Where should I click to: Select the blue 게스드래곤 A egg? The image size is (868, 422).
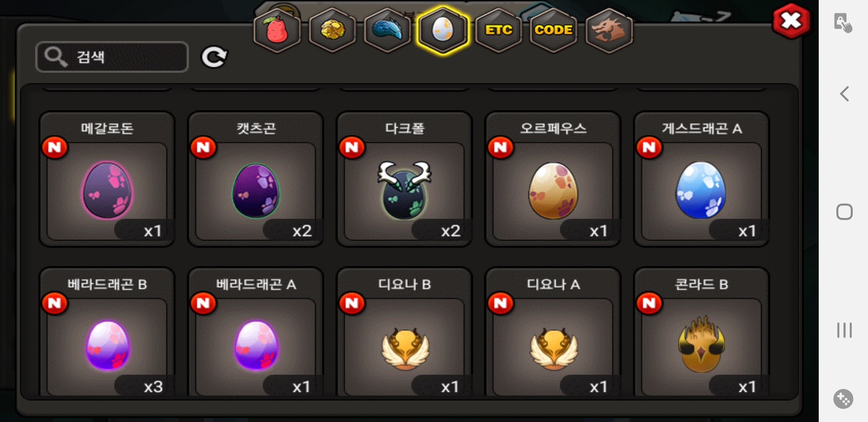(701, 179)
